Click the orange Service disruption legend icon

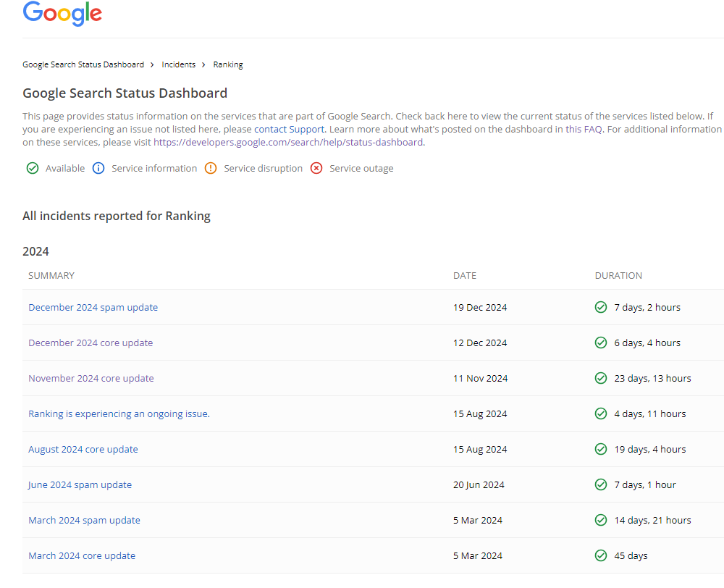pos(211,168)
